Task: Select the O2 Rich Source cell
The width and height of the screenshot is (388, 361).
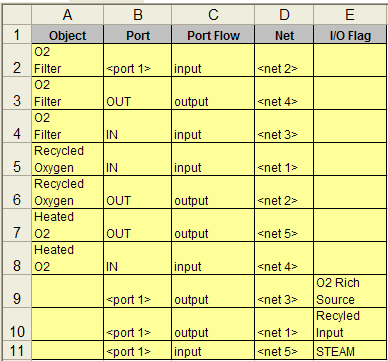Action: pyautogui.click(x=351, y=291)
